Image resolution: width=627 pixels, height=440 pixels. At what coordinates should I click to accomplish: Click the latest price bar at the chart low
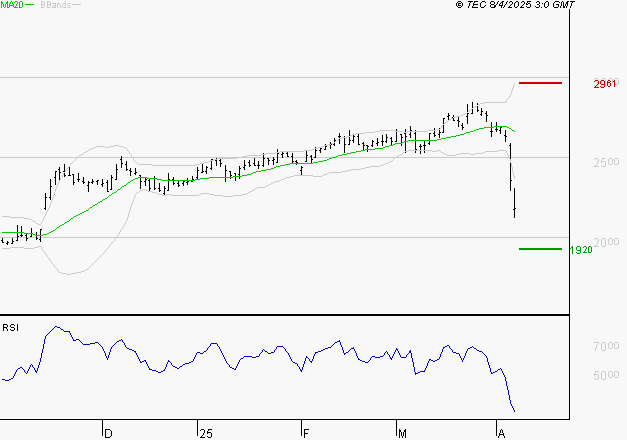pos(515,203)
